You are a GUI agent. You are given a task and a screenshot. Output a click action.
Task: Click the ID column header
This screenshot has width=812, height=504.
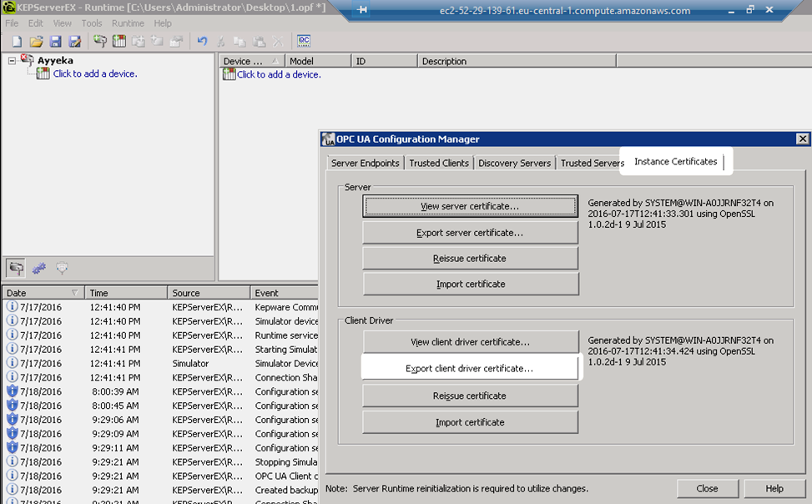pos(384,61)
